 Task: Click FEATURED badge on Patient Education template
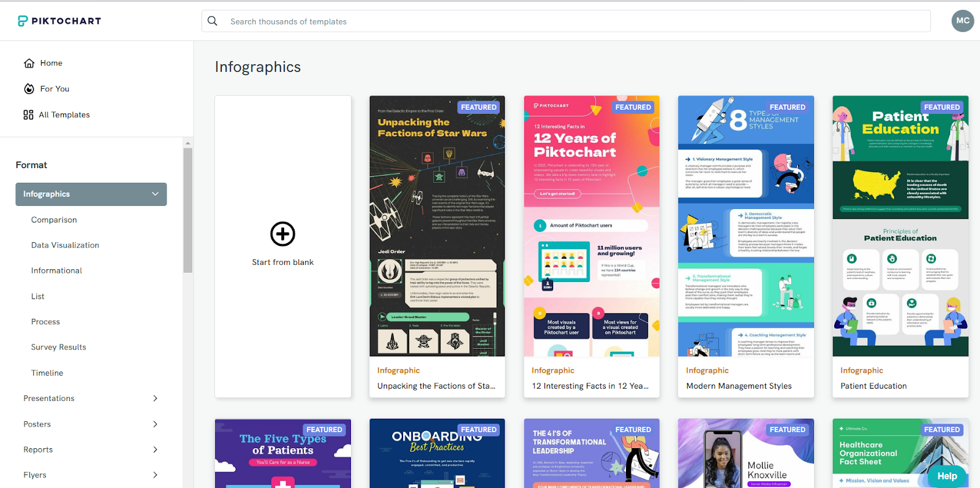click(x=942, y=107)
